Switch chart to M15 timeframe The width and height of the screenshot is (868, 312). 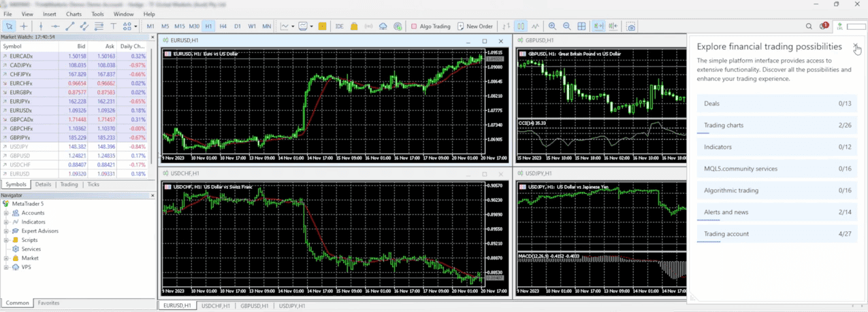pos(180,27)
